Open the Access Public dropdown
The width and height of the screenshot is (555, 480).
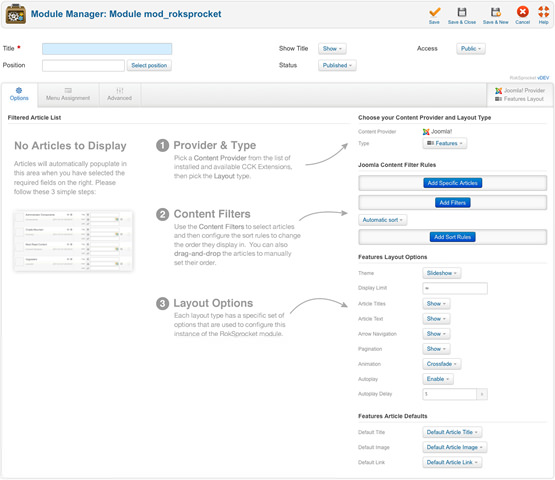pyautogui.click(x=470, y=48)
